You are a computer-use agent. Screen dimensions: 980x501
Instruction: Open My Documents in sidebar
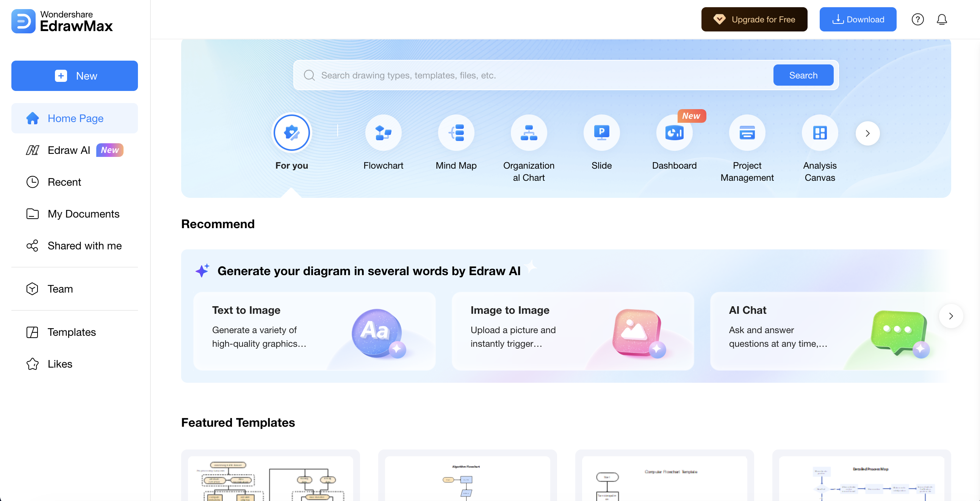coord(83,214)
